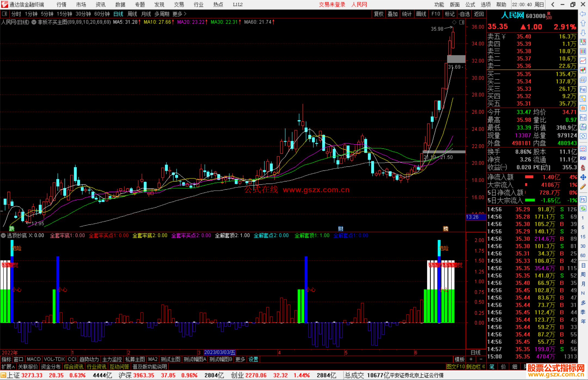Click the 财 marker on the chart
The width and height of the screenshot is (588, 380).
pos(341,229)
